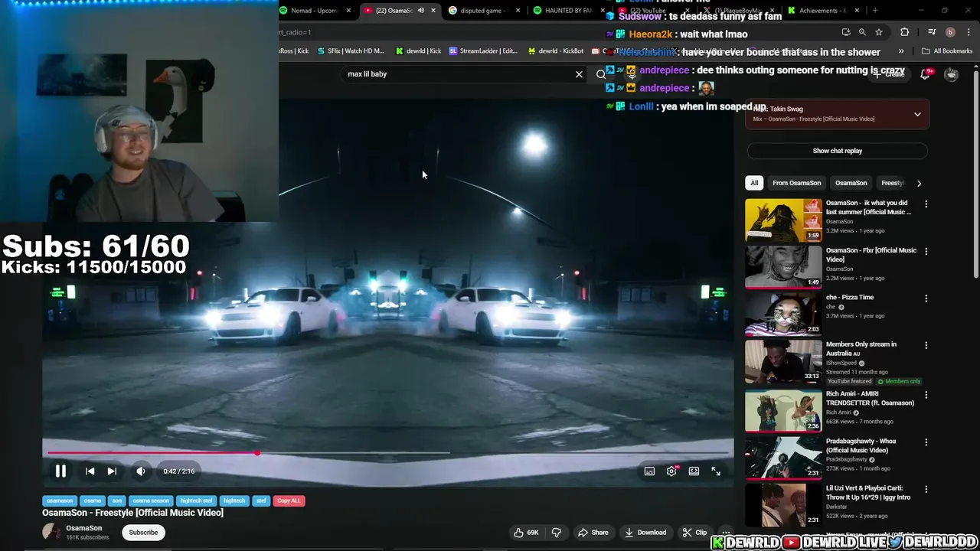Open options for 'Throw It Up' video

pyautogui.click(x=926, y=489)
